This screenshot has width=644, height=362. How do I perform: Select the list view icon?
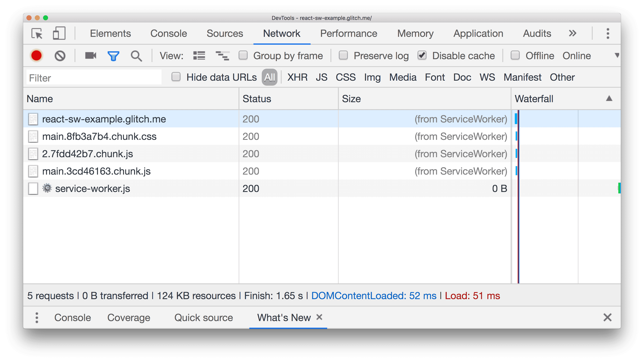[199, 55]
